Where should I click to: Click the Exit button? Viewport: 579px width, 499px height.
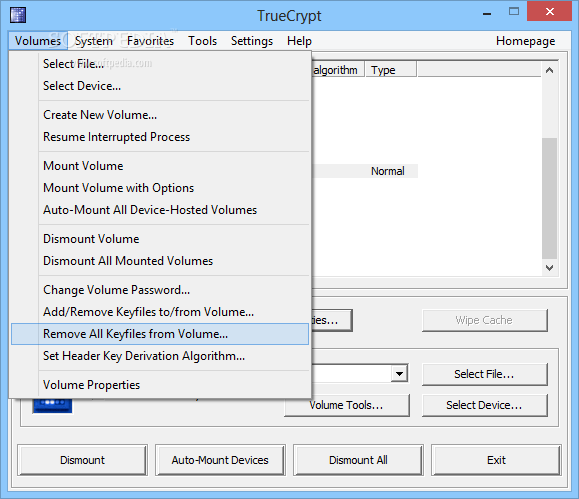(x=496, y=460)
